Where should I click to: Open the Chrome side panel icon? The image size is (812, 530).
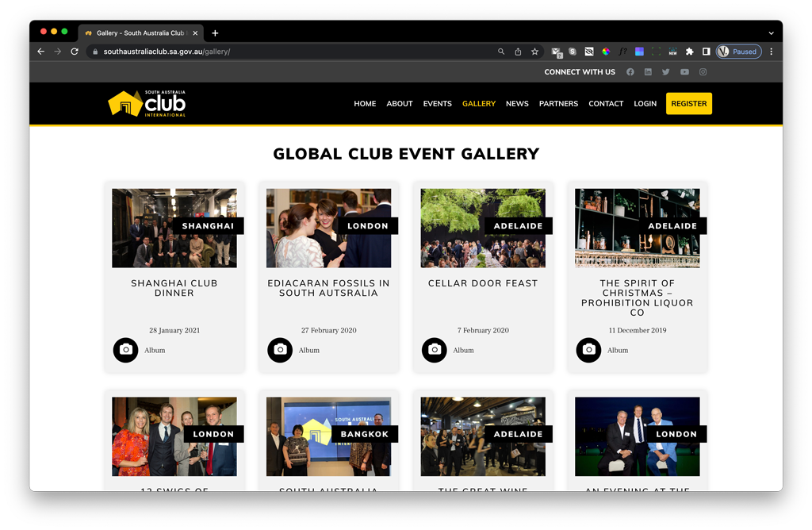[x=706, y=52]
